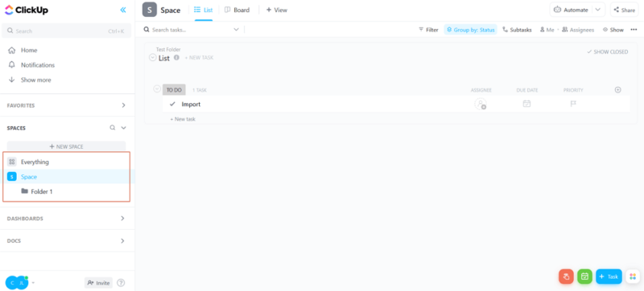The height and width of the screenshot is (291, 644).
Task: Open the orange quick action button
Action: pos(566,277)
